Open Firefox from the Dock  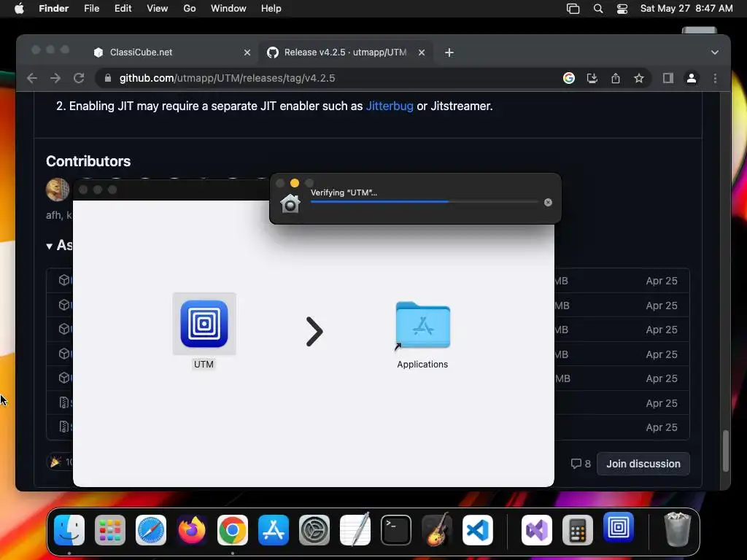click(x=192, y=530)
